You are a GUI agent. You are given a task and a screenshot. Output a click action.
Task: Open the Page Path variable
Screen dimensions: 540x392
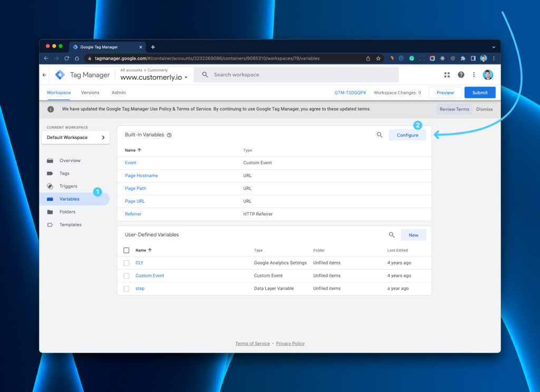(x=136, y=188)
